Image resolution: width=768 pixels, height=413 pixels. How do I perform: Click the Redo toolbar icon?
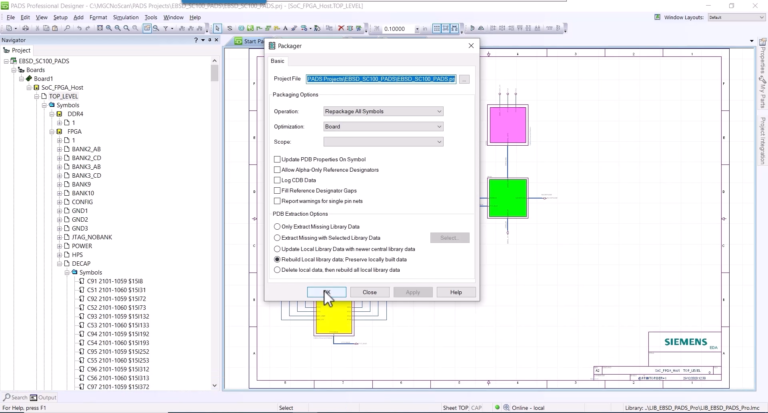(x=88, y=28)
